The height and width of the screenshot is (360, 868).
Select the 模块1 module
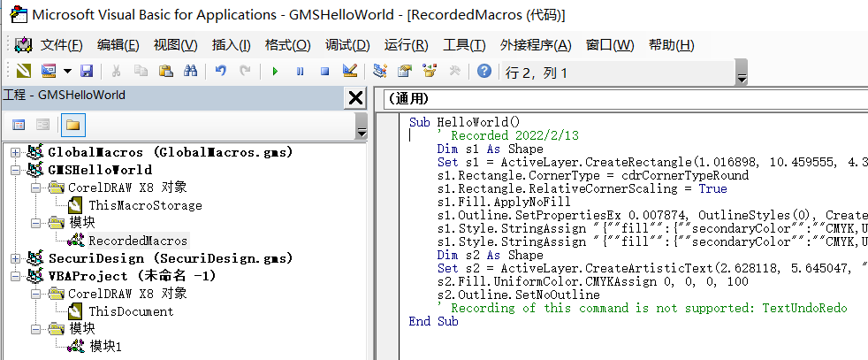[105, 347]
